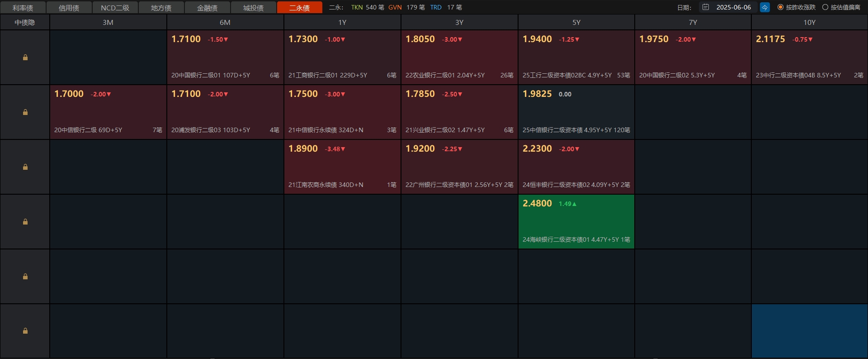Click the 2.1175 yield value
Screen dimensions: 868x359
click(770, 39)
